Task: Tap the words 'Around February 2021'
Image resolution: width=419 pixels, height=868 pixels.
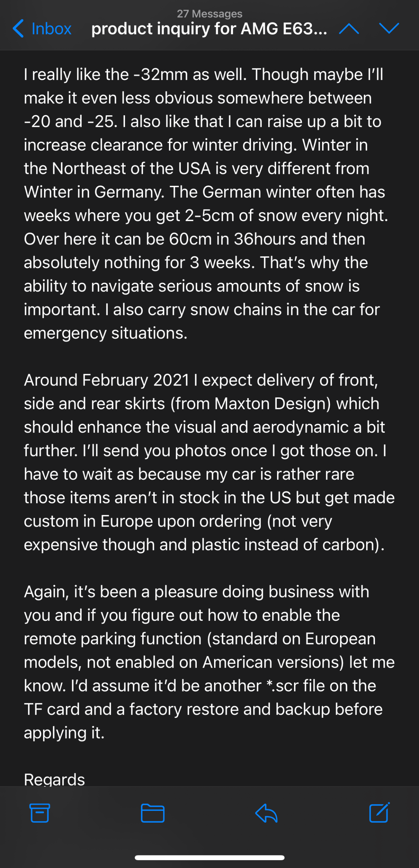Action: 106,380
